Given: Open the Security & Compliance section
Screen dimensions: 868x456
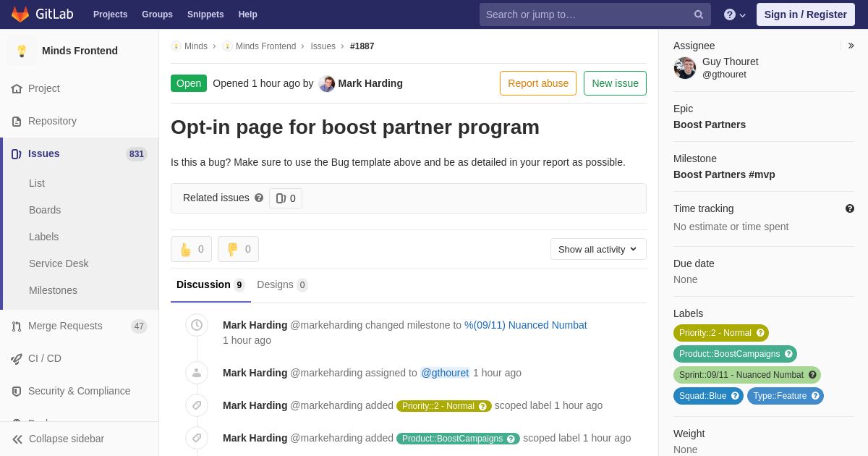Looking at the screenshot, I should tap(79, 391).
